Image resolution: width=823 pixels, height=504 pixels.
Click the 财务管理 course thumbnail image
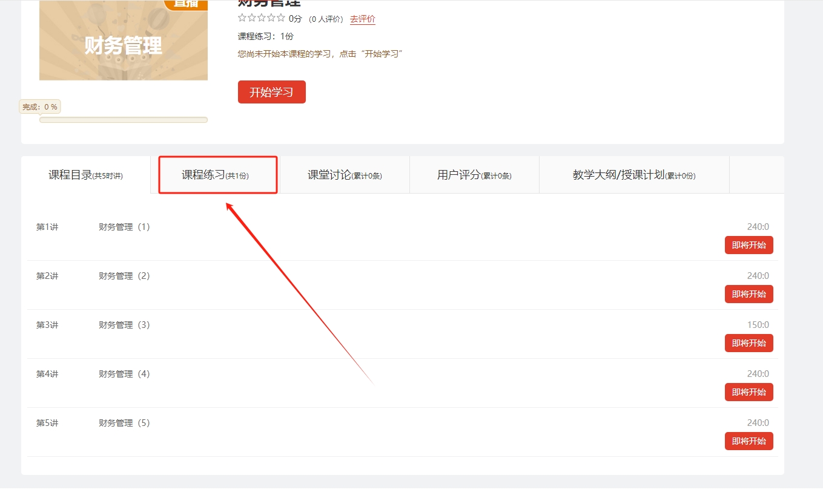124,42
